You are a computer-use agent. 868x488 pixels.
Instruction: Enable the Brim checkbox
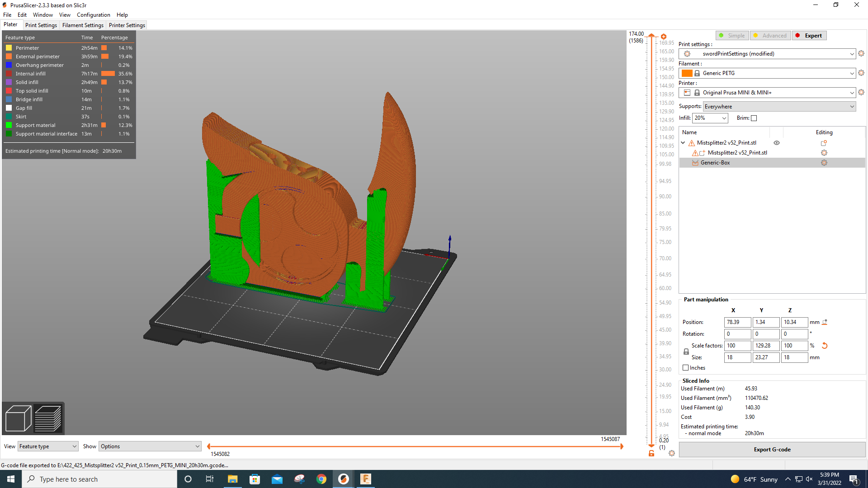(x=754, y=118)
